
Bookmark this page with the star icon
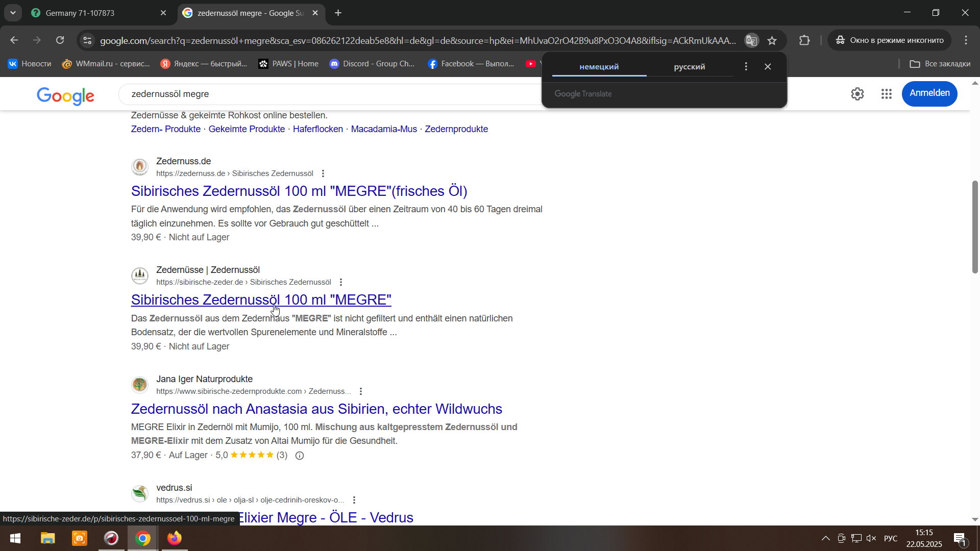click(x=772, y=40)
